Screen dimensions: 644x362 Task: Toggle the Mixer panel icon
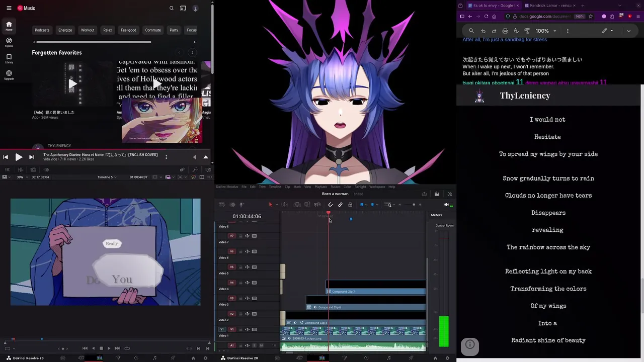437,194
